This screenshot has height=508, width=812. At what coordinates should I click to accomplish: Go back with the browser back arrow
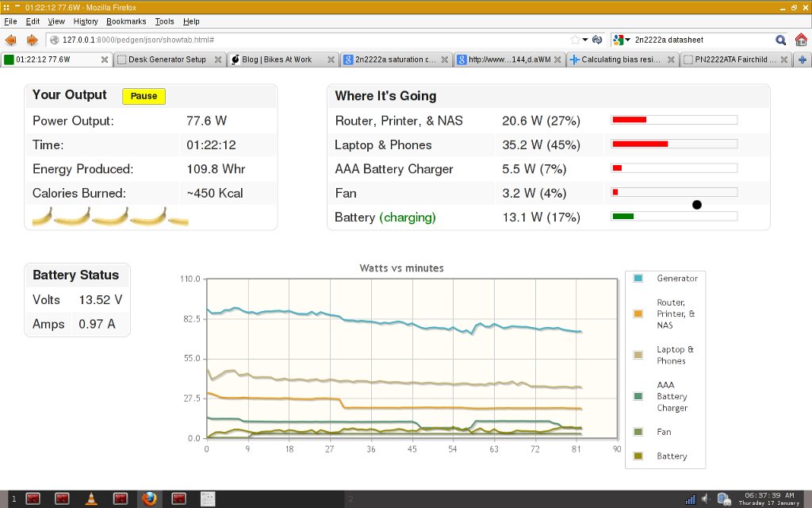(x=10, y=40)
